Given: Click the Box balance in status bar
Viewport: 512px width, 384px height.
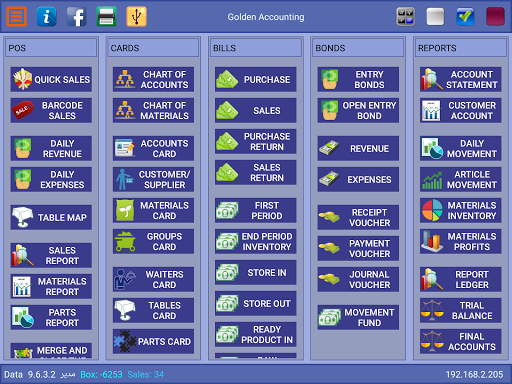Looking at the screenshot, I should tap(101, 375).
